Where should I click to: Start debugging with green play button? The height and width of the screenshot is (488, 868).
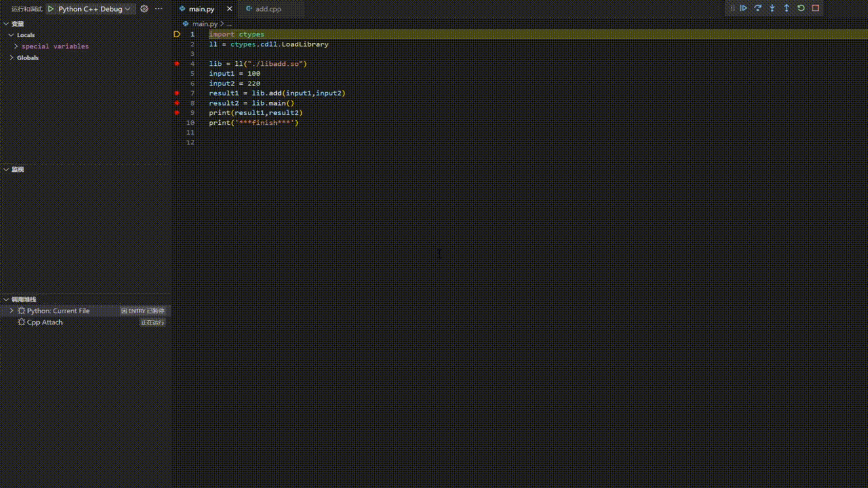pyautogui.click(x=51, y=9)
